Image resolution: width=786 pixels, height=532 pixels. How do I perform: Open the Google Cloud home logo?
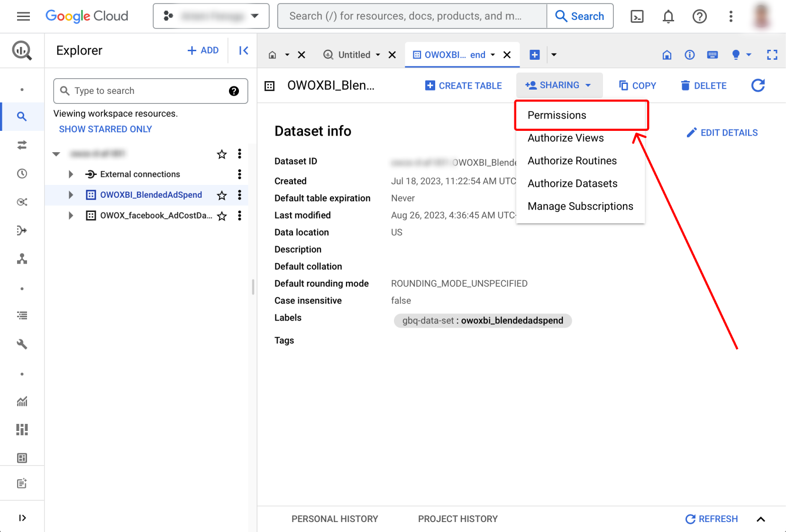point(87,16)
